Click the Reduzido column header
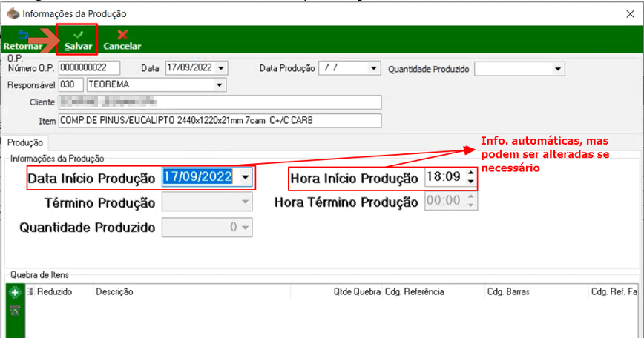Viewport: 644px width, 338px height. click(55, 291)
